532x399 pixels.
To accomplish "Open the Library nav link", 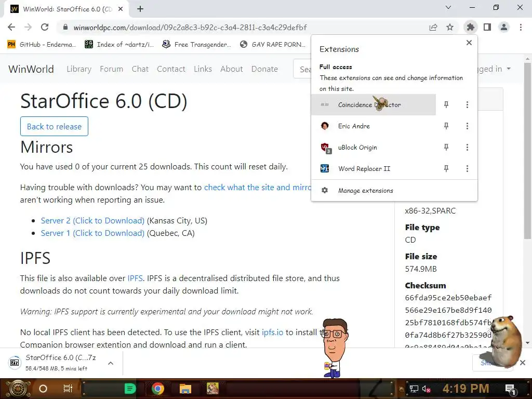I will (x=79, y=69).
